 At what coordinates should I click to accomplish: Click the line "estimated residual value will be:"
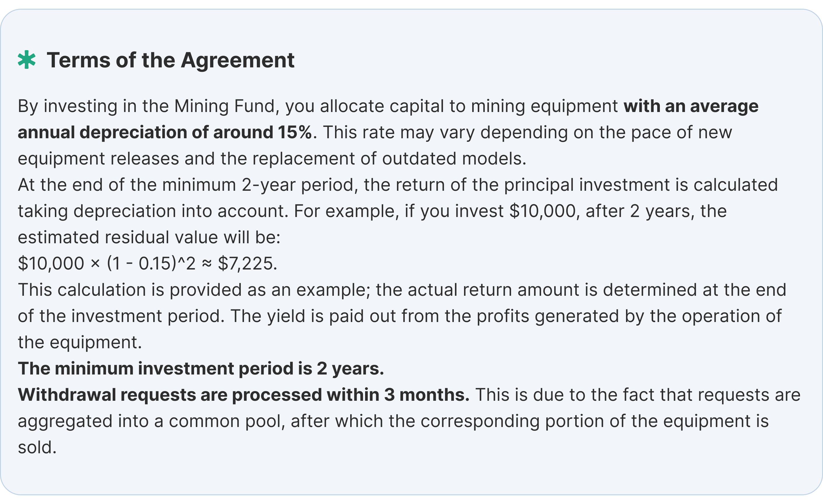[x=149, y=237]
